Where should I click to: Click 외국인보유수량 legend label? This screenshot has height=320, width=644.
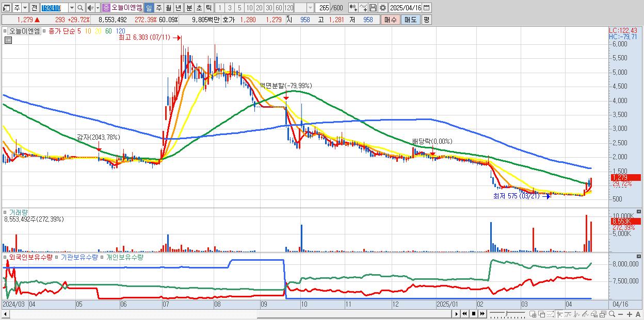pos(31,257)
